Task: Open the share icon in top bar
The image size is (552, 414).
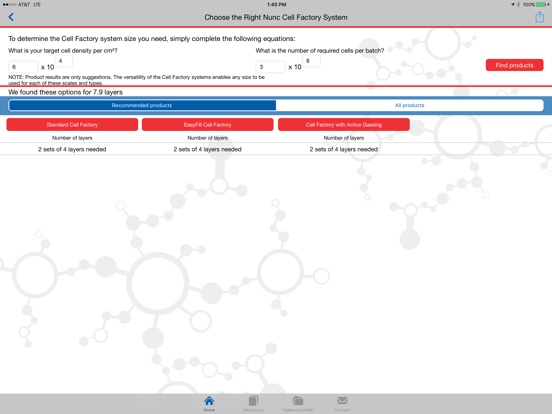Action: 539,17
